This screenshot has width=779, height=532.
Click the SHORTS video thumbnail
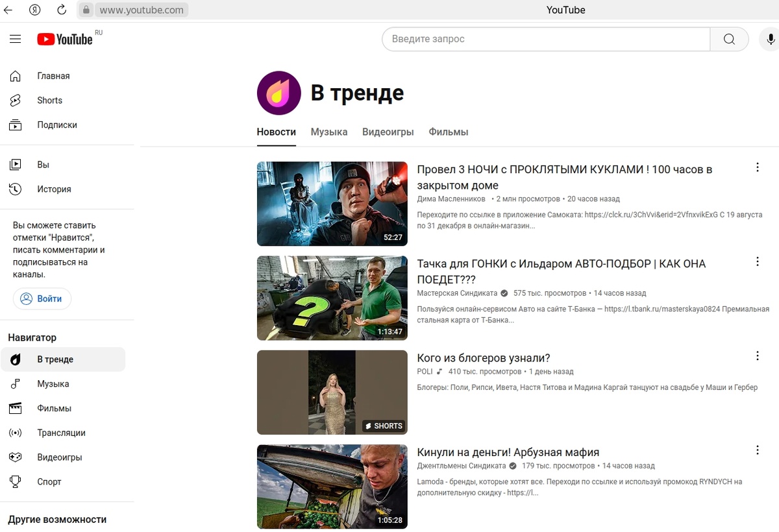click(332, 393)
